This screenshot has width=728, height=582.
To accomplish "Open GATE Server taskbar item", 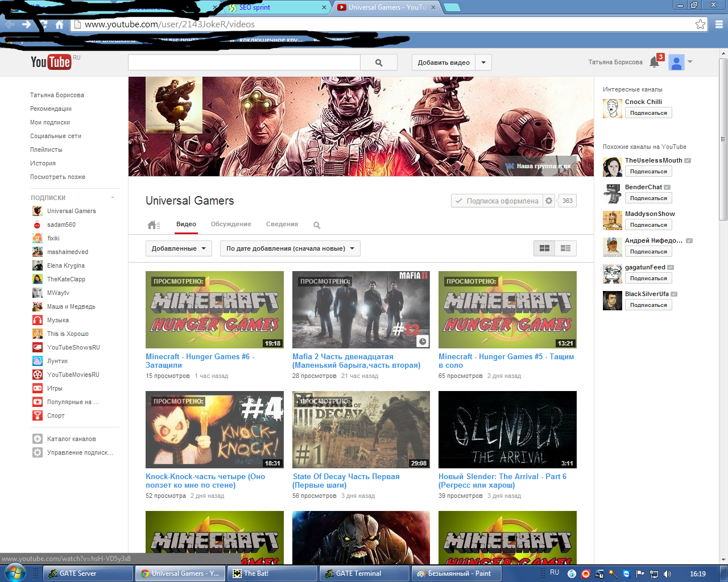I will (x=88, y=573).
